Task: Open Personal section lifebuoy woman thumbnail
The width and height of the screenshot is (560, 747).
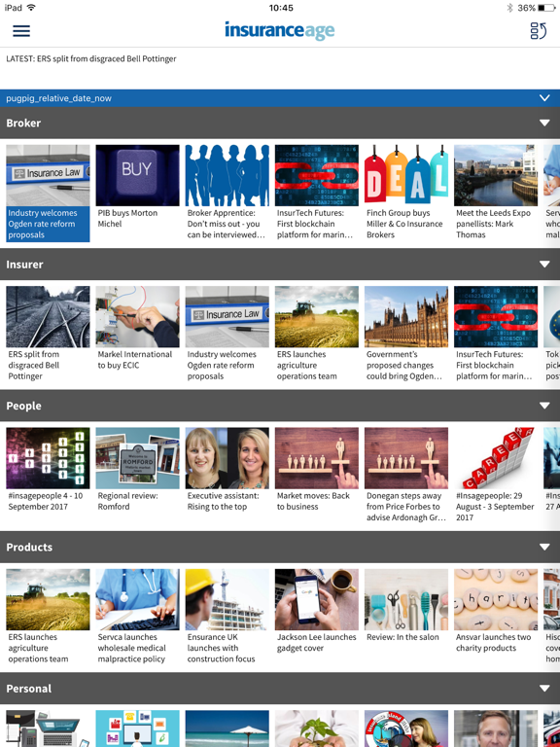Action: 406,729
